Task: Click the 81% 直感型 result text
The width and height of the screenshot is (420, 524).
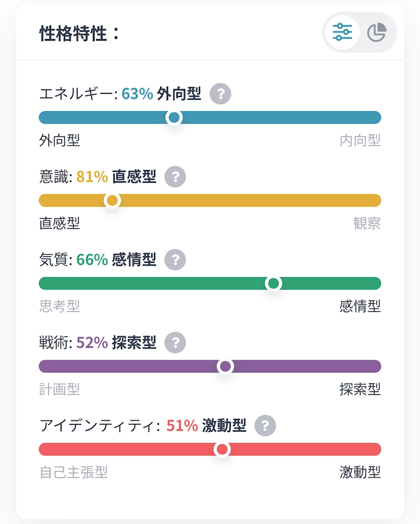Action: click(x=116, y=177)
